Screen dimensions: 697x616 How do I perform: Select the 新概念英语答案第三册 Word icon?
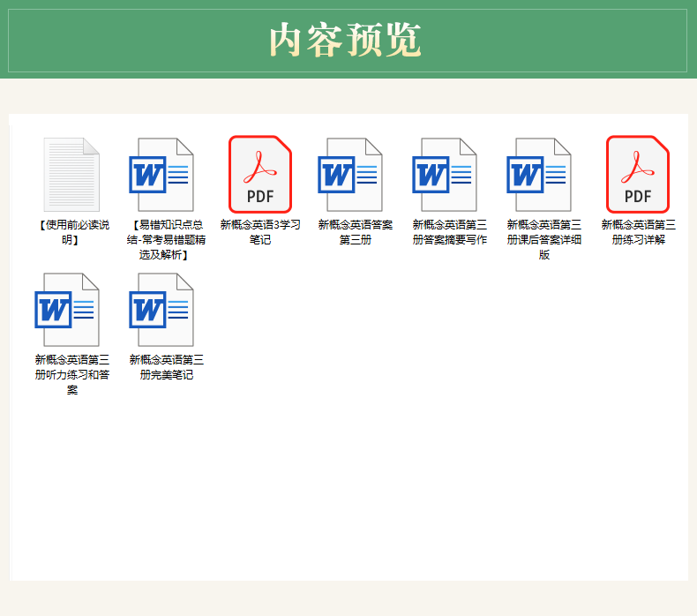[350, 175]
